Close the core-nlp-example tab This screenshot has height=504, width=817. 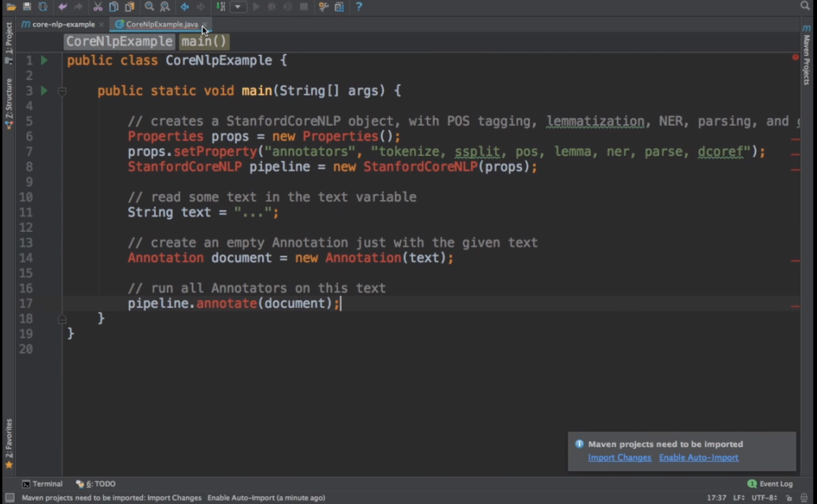(x=101, y=24)
